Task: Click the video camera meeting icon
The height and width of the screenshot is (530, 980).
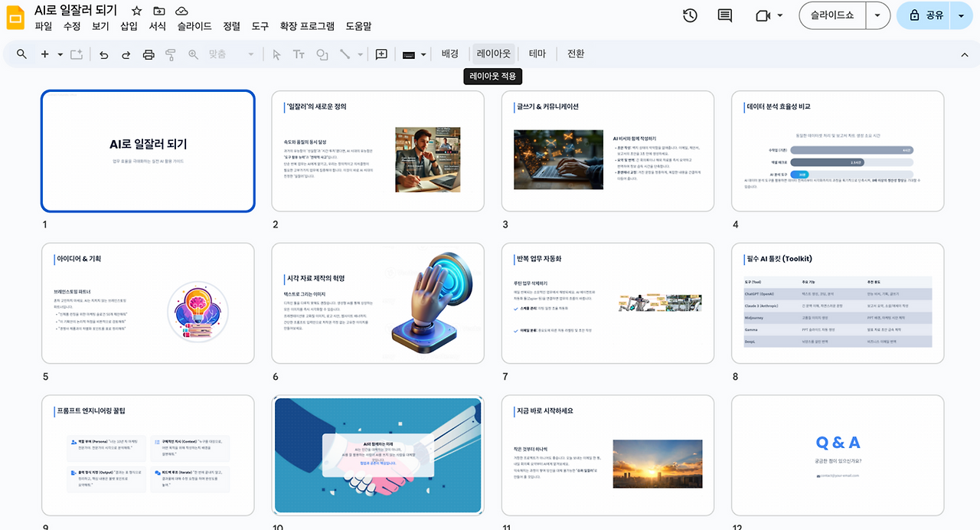Action: tap(762, 15)
